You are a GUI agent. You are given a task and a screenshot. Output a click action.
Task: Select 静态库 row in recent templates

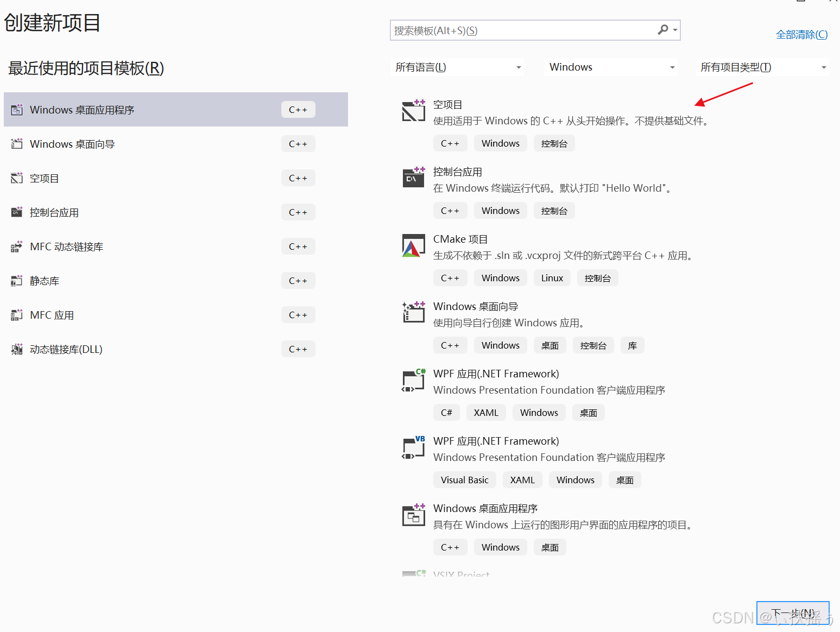click(176, 281)
